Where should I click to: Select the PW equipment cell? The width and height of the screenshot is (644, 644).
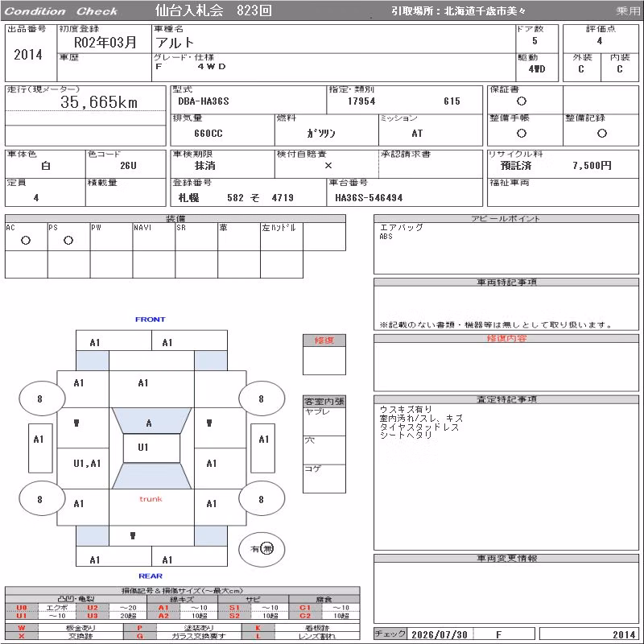click(x=111, y=237)
